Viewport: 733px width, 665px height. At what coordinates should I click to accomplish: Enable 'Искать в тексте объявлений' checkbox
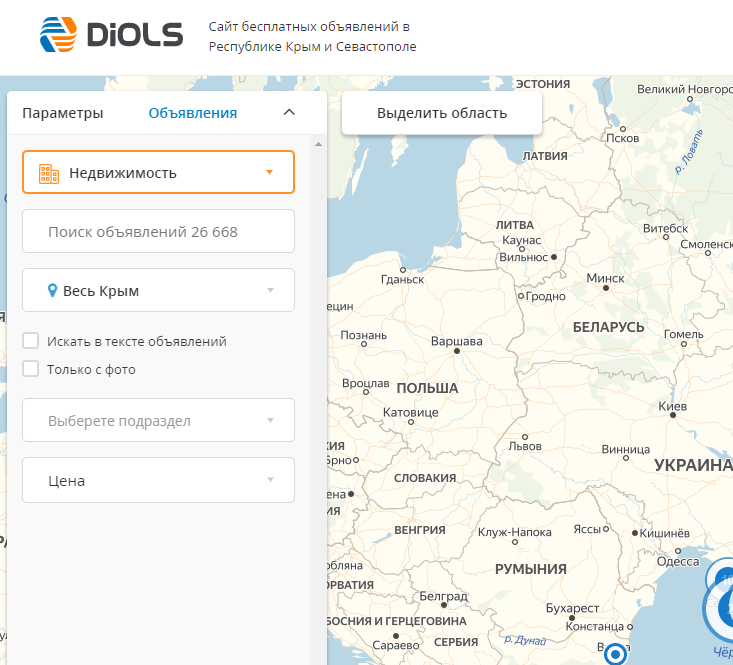(31, 341)
